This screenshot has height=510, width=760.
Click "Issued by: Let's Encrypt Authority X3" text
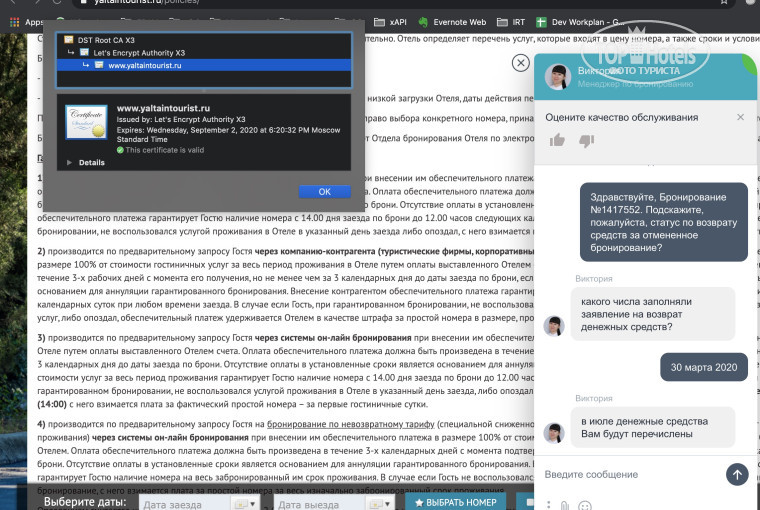pyautogui.click(x=181, y=119)
